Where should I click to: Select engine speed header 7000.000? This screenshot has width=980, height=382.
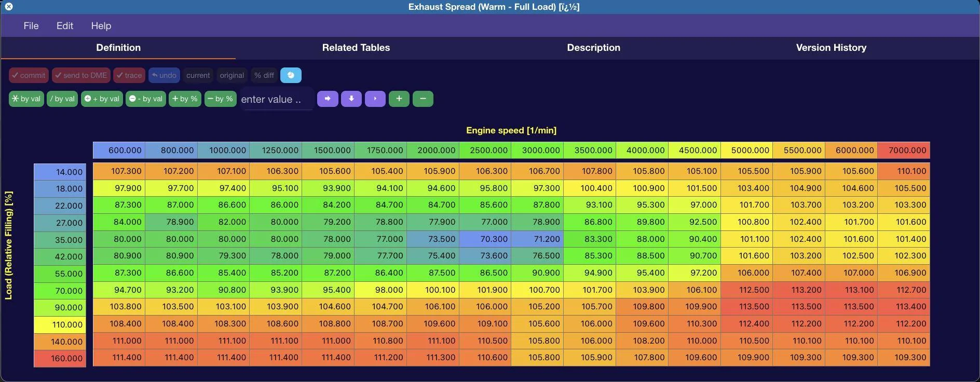[x=904, y=150]
